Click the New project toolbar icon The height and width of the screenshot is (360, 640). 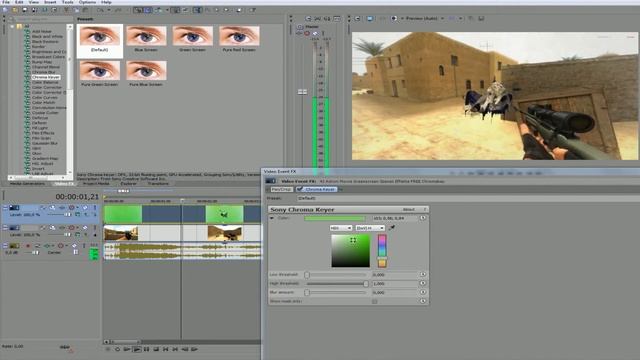click(x=5, y=10)
